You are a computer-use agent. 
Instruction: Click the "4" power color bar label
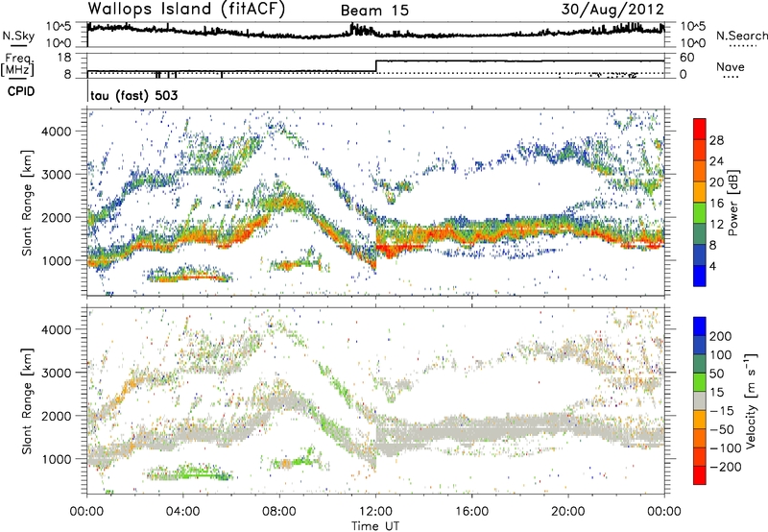pyautogui.click(x=712, y=266)
